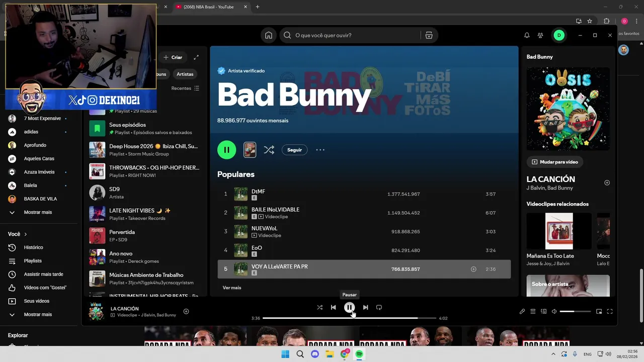
Task: Open the green 'D' profile avatar in Spotify
Action: point(558,35)
